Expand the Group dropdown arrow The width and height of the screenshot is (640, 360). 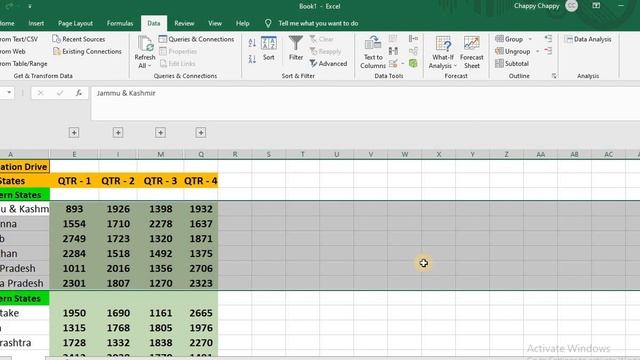click(x=530, y=39)
